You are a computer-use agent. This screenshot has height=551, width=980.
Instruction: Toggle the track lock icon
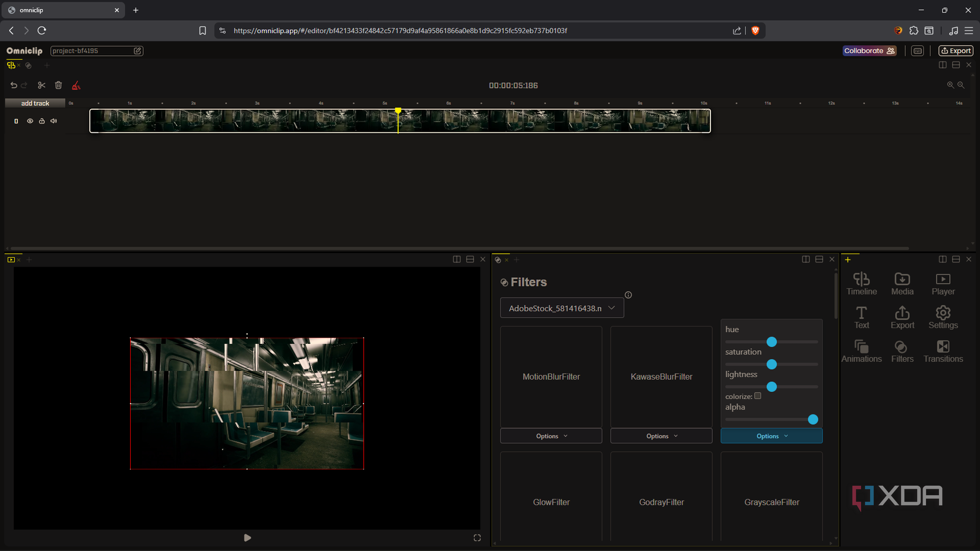42,121
